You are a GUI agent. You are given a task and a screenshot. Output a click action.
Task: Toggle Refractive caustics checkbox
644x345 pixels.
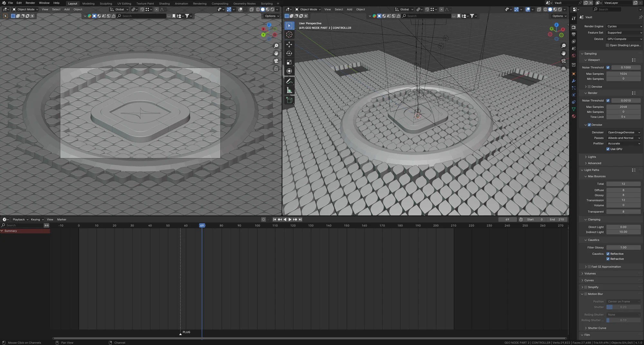(x=608, y=259)
